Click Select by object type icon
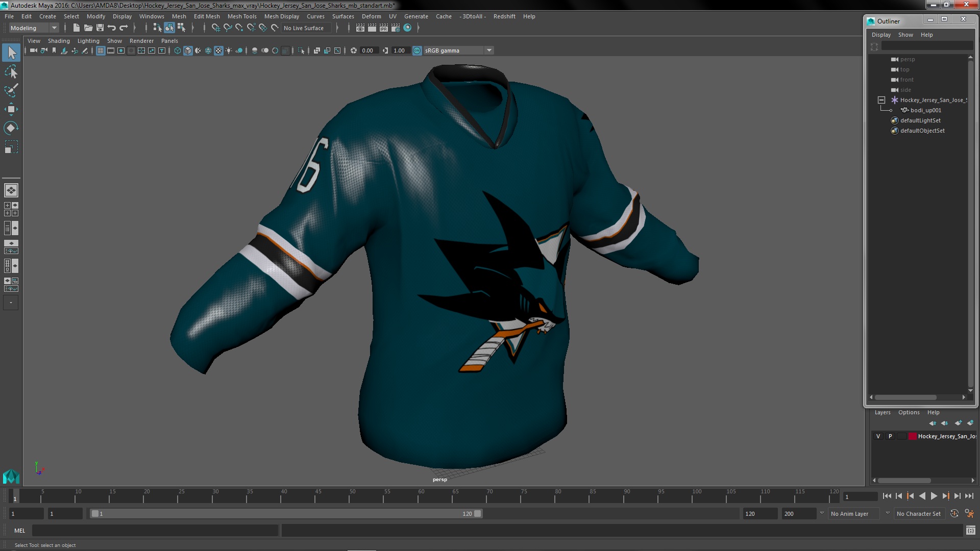The height and width of the screenshot is (551, 980). [169, 28]
